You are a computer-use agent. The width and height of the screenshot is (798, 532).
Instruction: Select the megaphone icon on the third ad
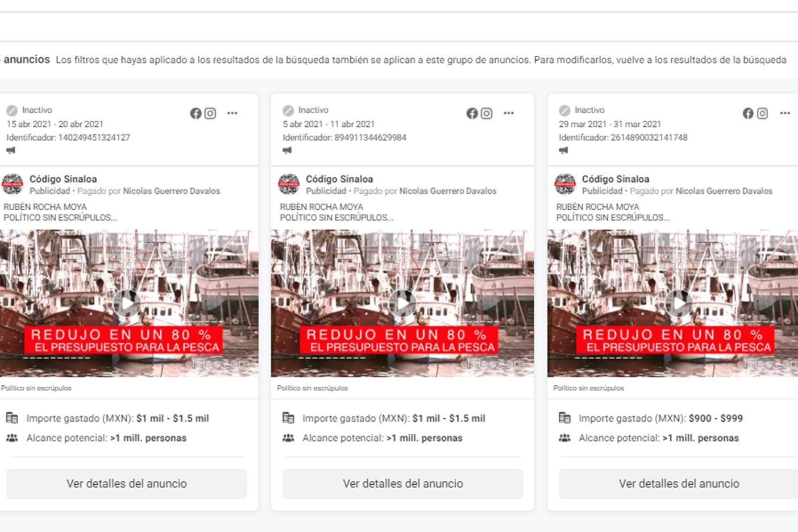tap(563, 150)
